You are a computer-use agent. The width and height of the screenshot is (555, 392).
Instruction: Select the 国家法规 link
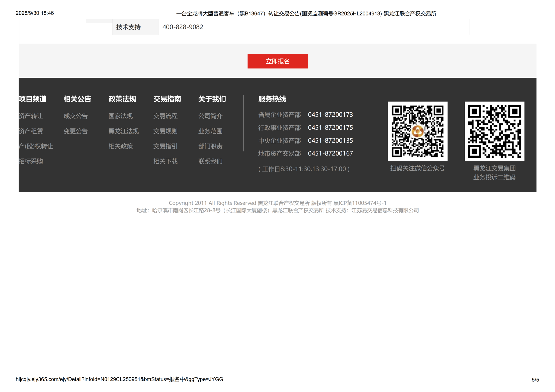coord(121,116)
